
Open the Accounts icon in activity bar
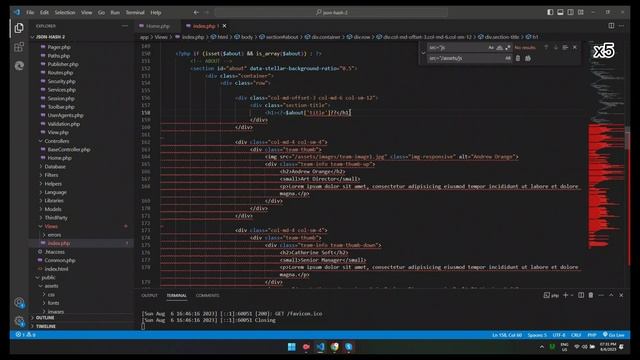[x=19, y=302]
